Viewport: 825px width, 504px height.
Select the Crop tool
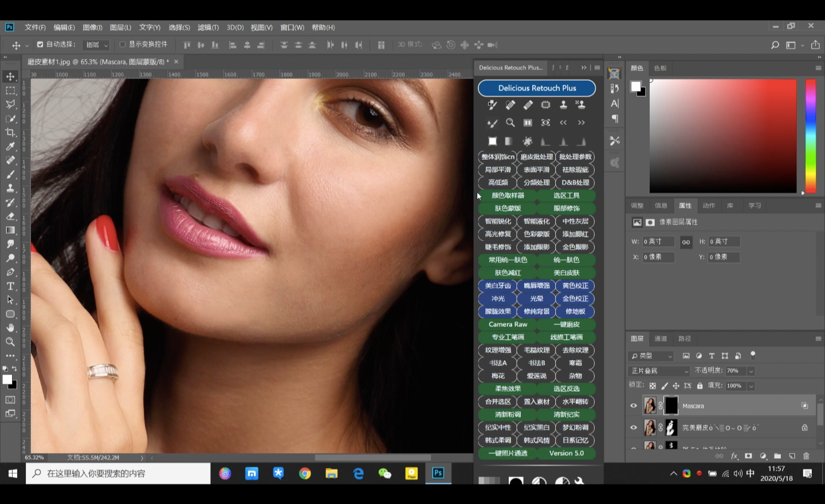10,132
